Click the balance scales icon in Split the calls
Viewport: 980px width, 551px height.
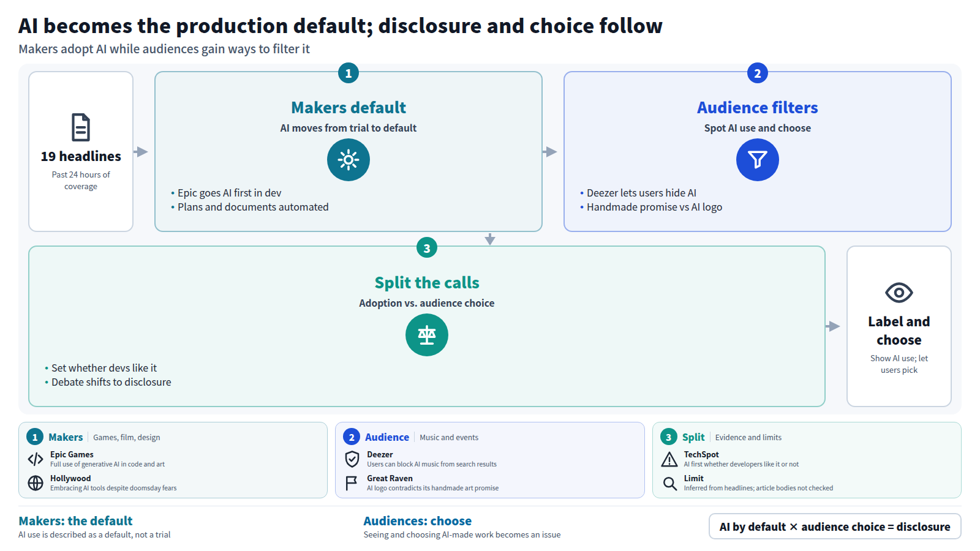pyautogui.click(x=427, y=335)
